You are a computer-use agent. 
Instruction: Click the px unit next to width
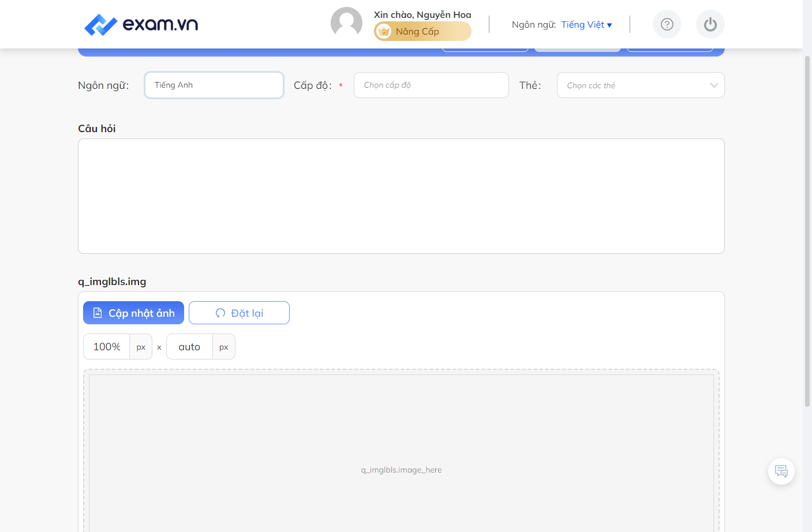point(141,347)
